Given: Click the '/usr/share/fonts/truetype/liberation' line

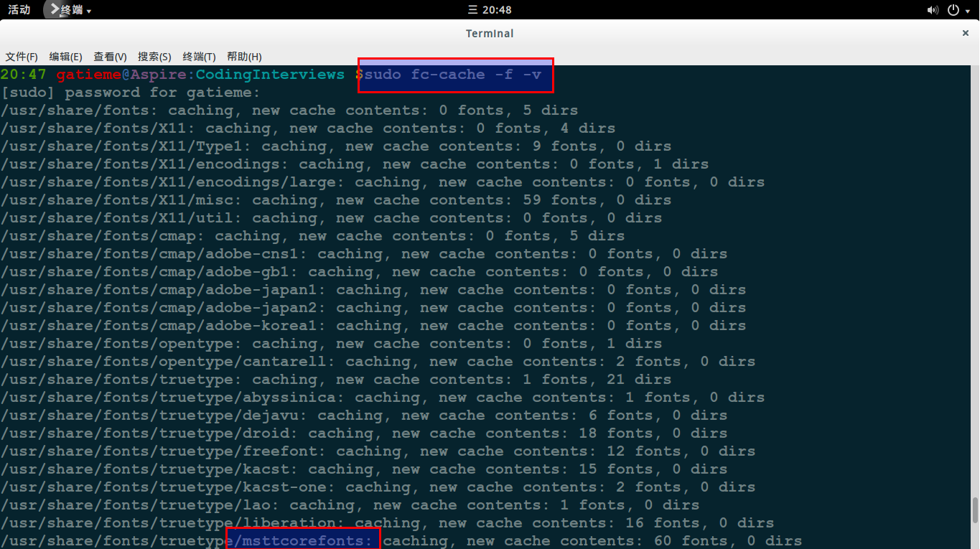Looking at the screenshot, I should pos(388,523).
